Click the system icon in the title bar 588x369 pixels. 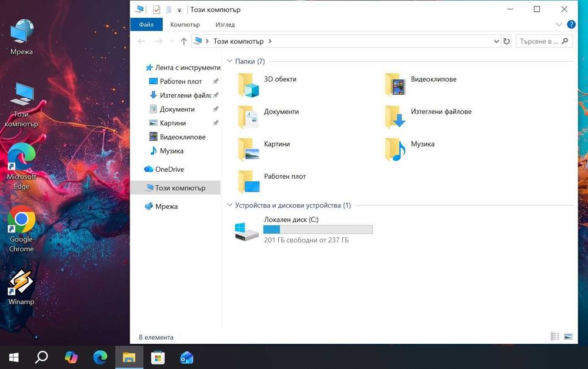click(x=140, y=9)
